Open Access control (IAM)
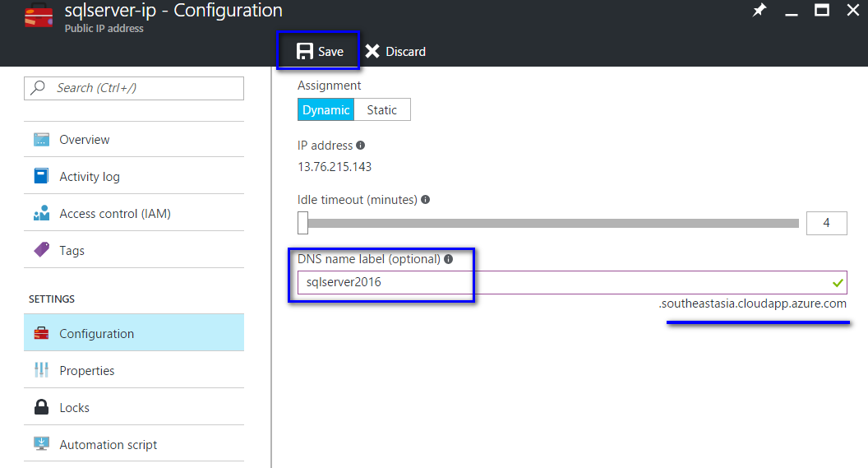 pyautogui.click(x=134, y=213)
